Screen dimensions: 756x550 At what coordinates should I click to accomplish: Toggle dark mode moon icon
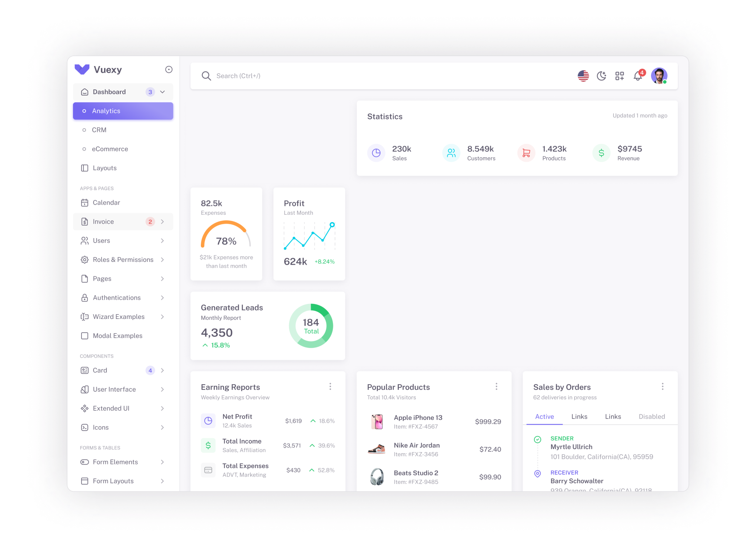pos(601,76)
